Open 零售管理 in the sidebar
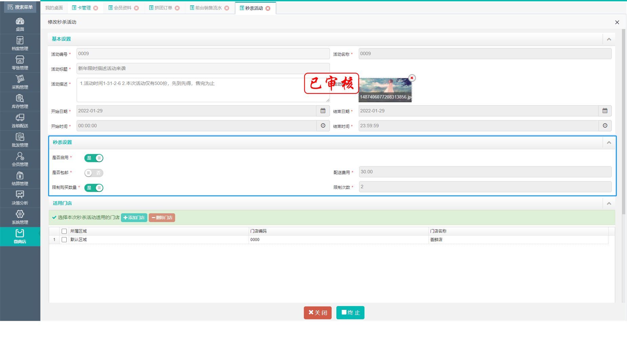 tap(20, 63)
